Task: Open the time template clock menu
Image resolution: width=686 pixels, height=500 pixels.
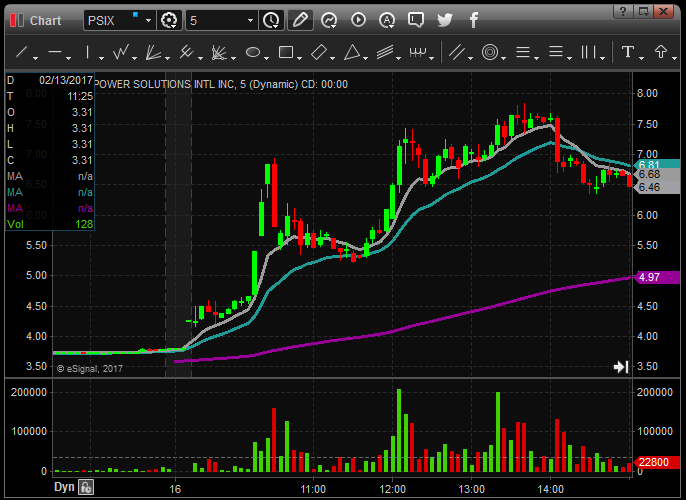Action: [x=271, y=20]
